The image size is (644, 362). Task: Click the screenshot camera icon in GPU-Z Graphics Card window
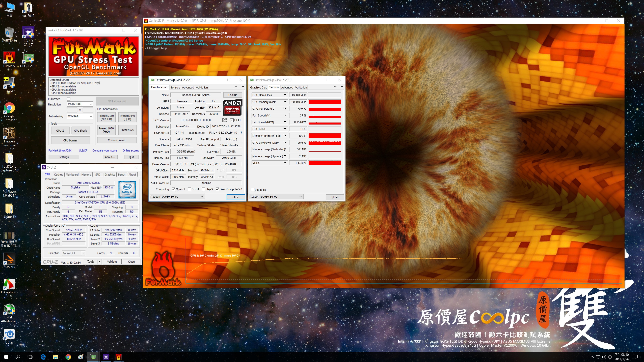pos(236,87)
